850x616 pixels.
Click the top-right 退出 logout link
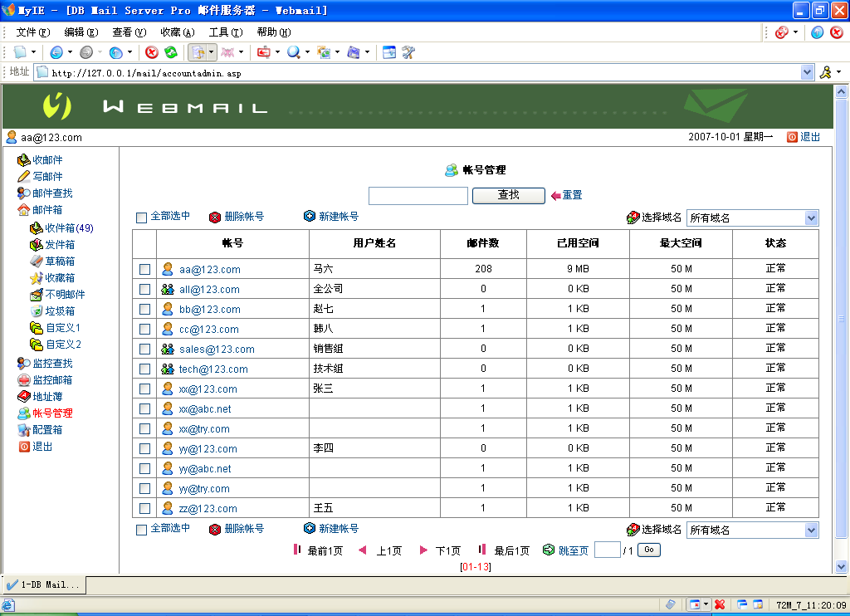(810, 137)
